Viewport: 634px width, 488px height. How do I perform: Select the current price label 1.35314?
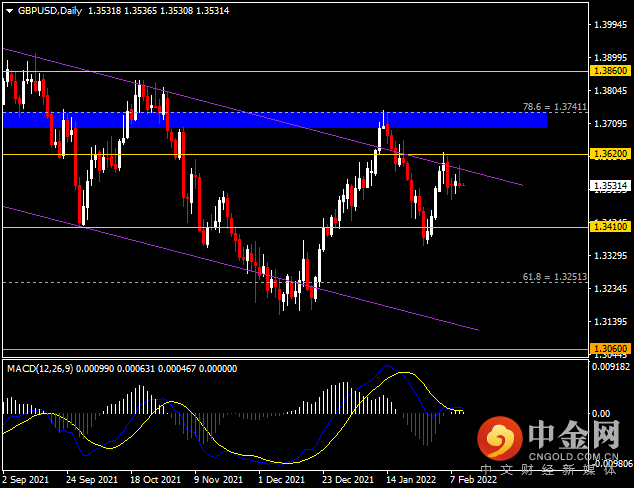(610, 186)
